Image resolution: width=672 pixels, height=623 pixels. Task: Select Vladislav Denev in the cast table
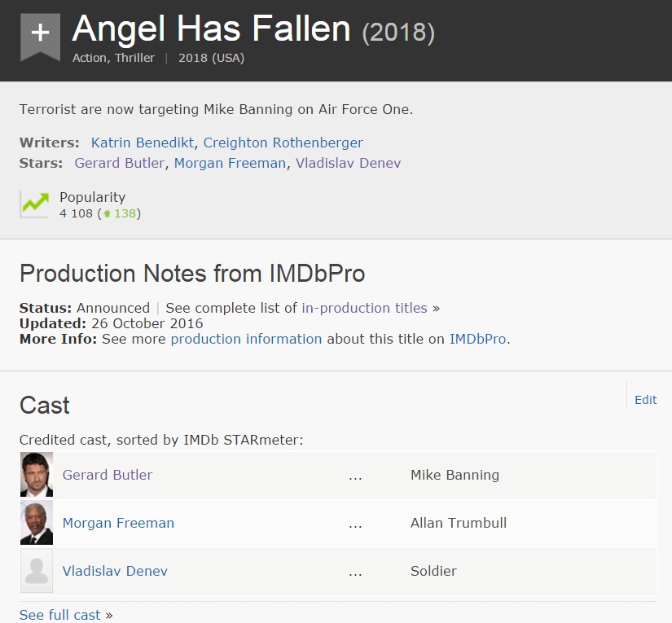pos(115,571)
